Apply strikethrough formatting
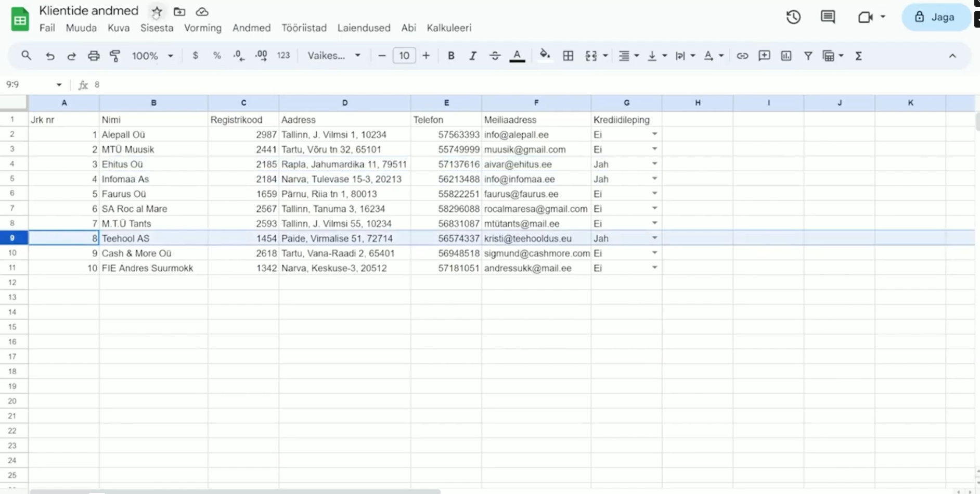 [x=495, y=55]
